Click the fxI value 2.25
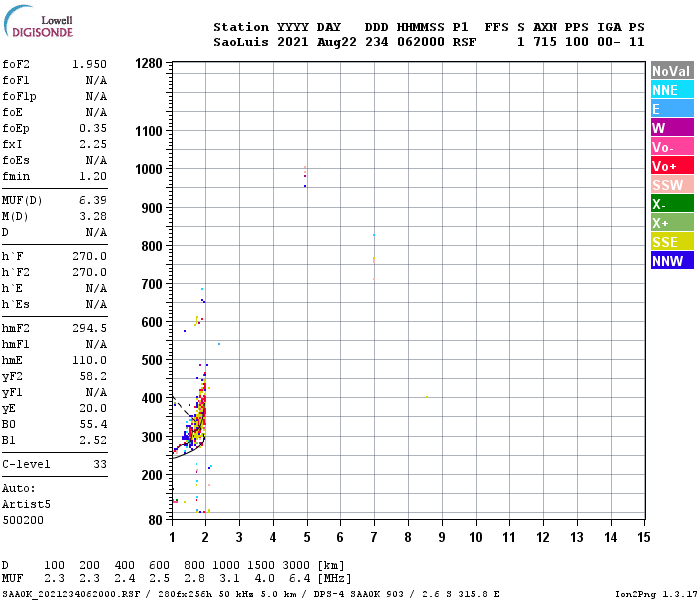The width and height of the screenshot is (700, 600). [93, 144]
